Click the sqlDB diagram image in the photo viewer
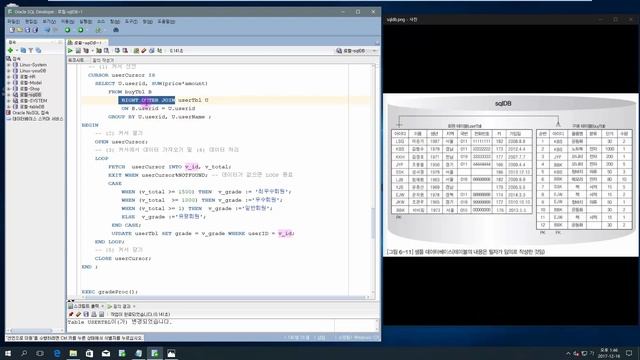 511,175
